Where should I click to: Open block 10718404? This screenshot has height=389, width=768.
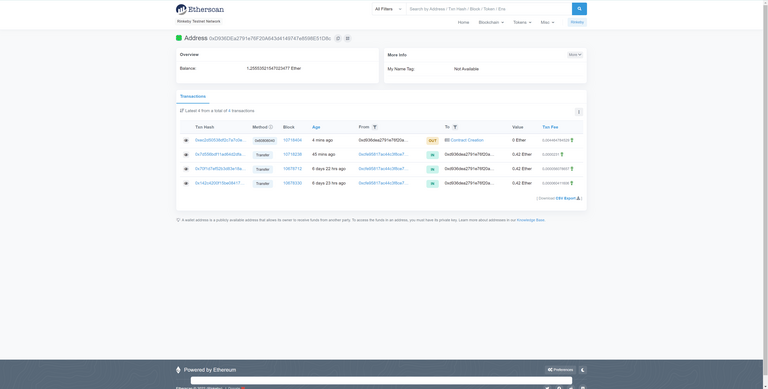(292, 140)
